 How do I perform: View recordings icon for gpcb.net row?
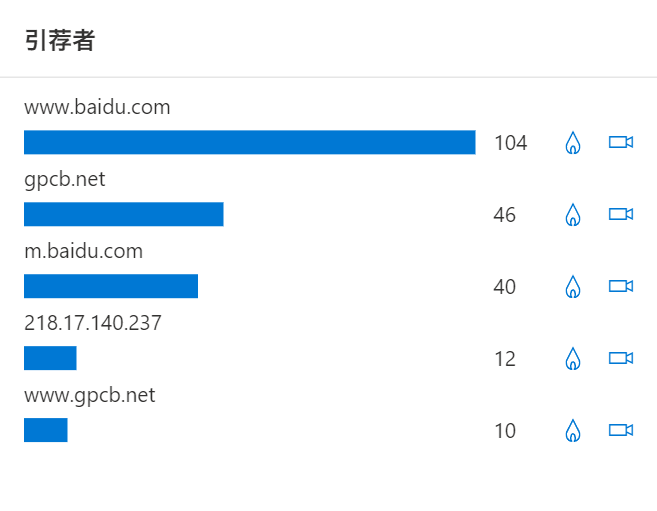click(x=621, y=214)
